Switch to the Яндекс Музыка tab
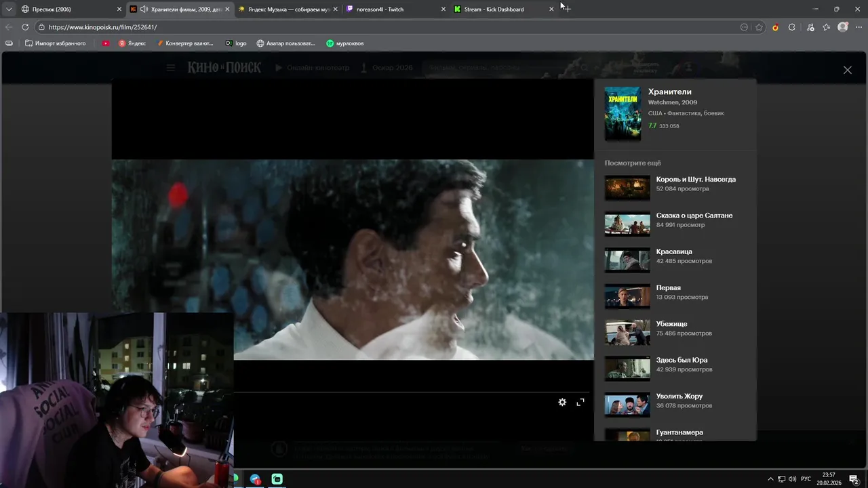This screenshot has height=488, width=868. click(288, 9)
